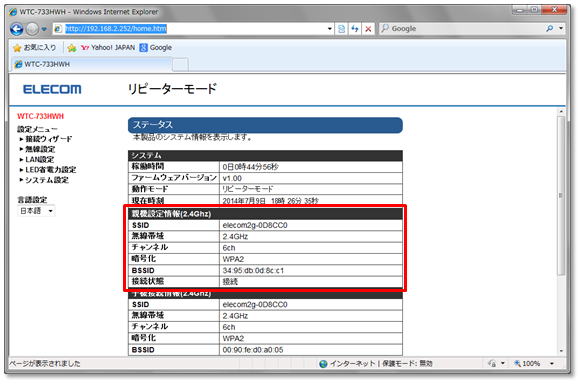
Task: Click the red Stop loading icon
Action: click(368, 29)
